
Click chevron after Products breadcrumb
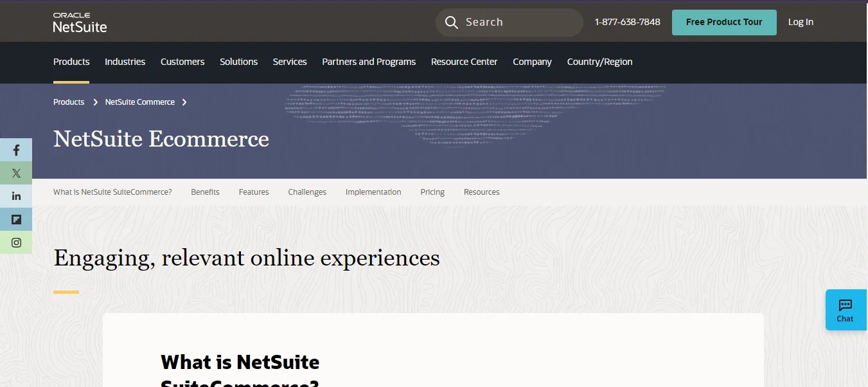point(95,102)
